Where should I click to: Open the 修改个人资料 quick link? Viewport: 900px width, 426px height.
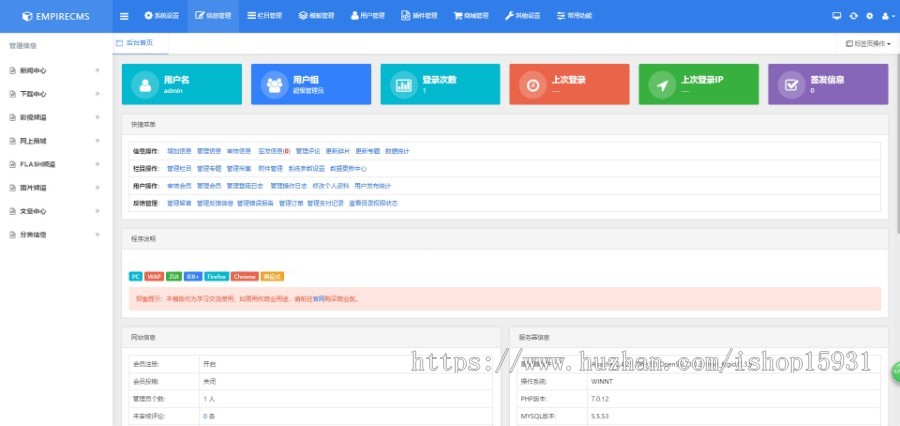331,185
